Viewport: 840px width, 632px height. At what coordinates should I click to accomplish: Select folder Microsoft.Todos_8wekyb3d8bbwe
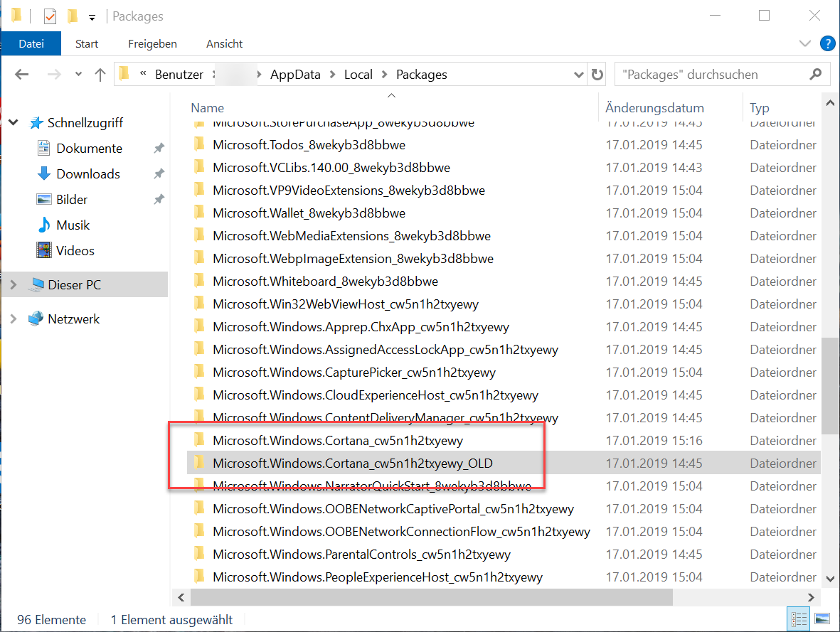pos(309,145)
